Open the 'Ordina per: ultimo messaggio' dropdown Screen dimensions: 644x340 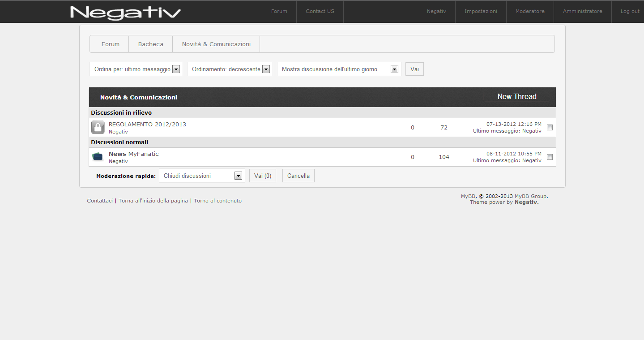tap(136, 69)
